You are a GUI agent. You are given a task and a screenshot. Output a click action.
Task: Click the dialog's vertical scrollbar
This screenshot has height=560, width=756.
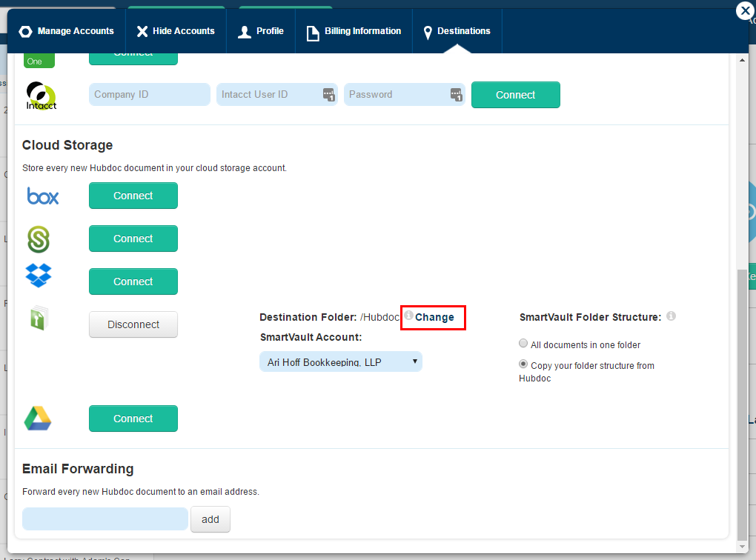pos(742,400)
